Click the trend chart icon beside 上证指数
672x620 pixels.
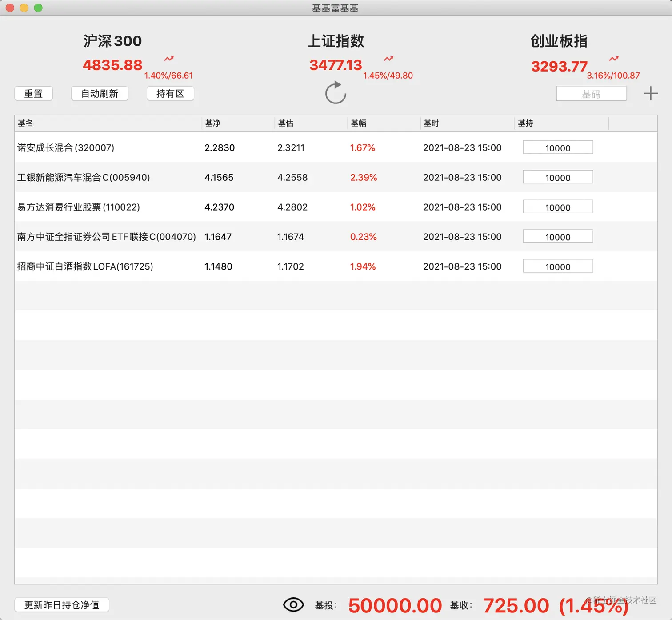[x=389, y=58]
